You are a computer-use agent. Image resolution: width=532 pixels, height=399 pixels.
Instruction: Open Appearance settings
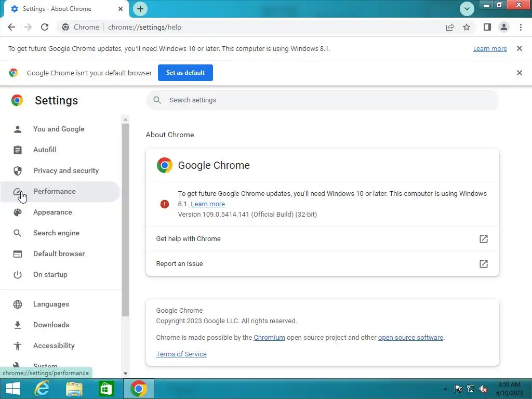coord(60,212)
